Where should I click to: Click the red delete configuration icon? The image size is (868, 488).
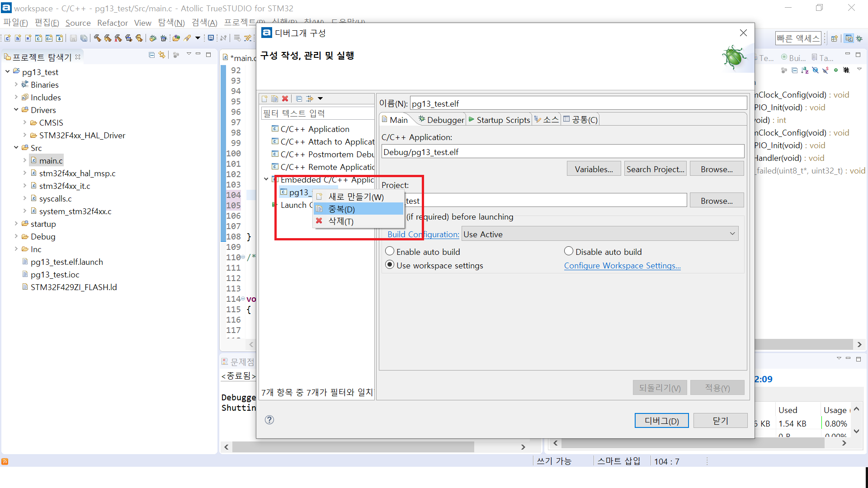(x=285, y=99)
